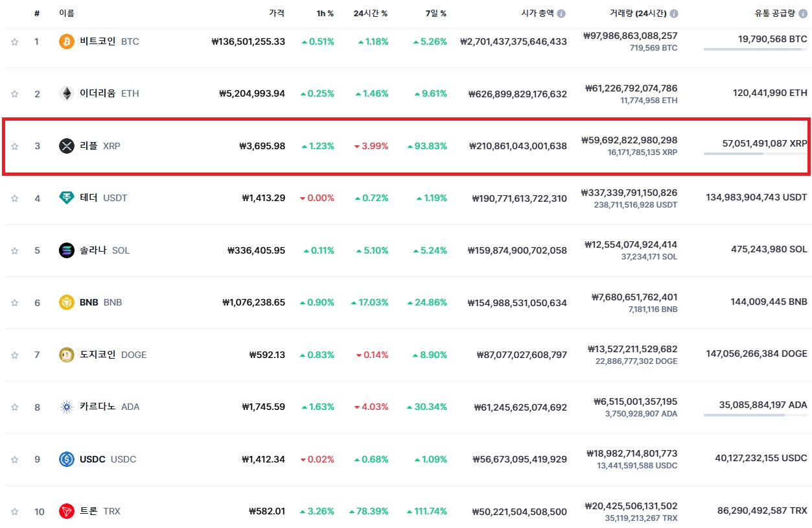Click BNB 24-hour change 17.03%
The width and height of the screenshot is (812, 528).
(x=369, y=302)
